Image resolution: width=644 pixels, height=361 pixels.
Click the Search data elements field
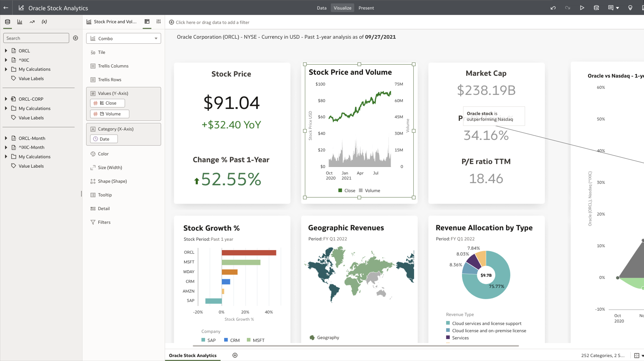coord(36,38)
